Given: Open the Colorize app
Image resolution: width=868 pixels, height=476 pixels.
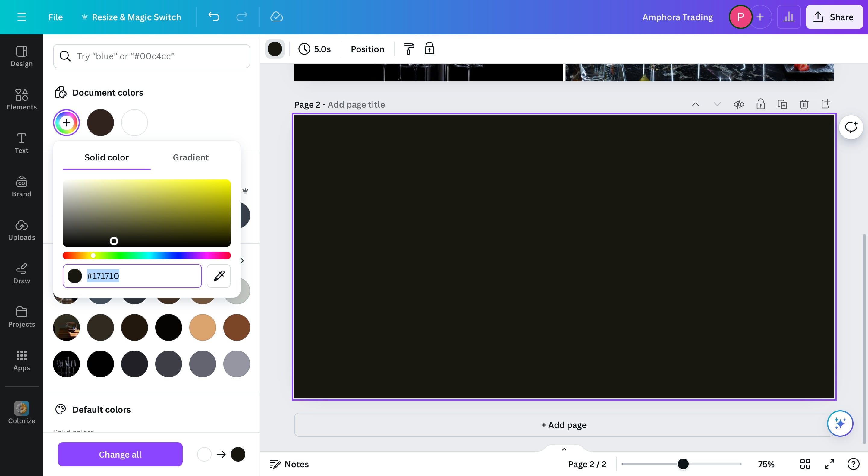Looking at the screenshot, I should tap(22, 413).
